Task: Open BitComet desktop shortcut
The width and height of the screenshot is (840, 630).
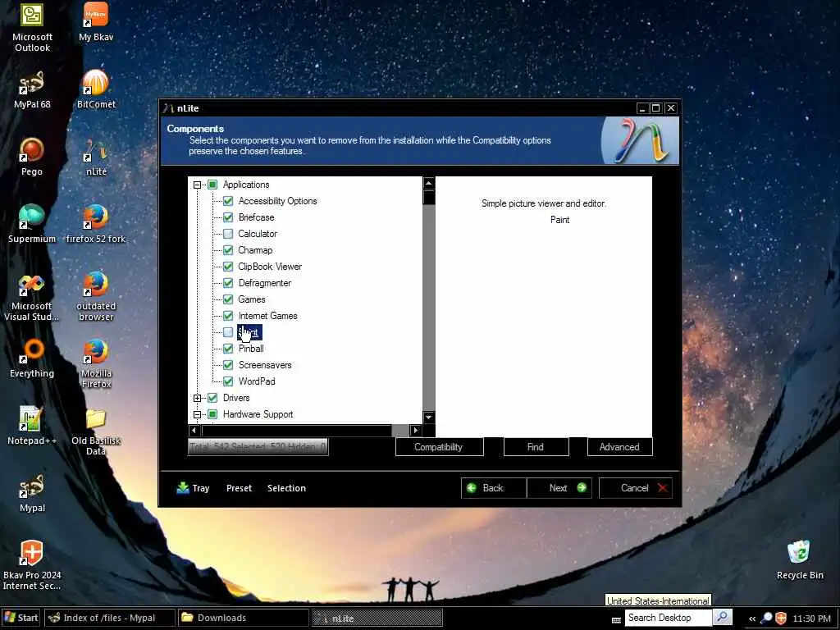Action: point(96,89)
